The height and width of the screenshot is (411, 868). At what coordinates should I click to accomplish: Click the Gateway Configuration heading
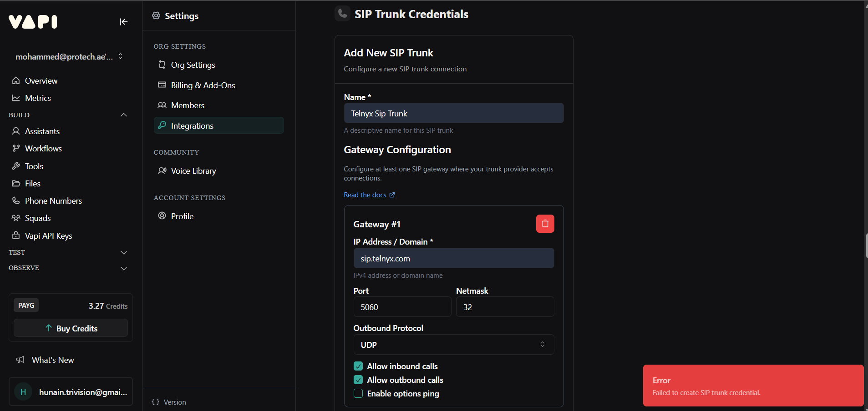click(x=397, y=150)
